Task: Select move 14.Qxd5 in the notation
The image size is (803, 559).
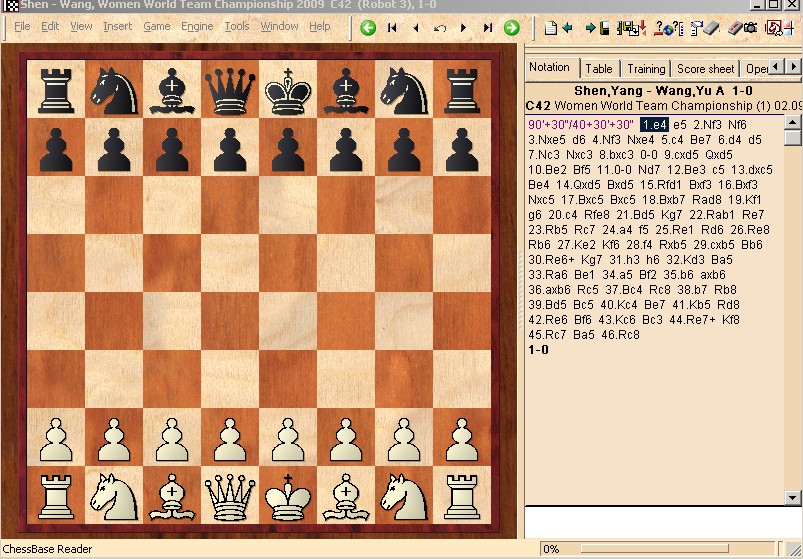Action: (x=578, y=184)
